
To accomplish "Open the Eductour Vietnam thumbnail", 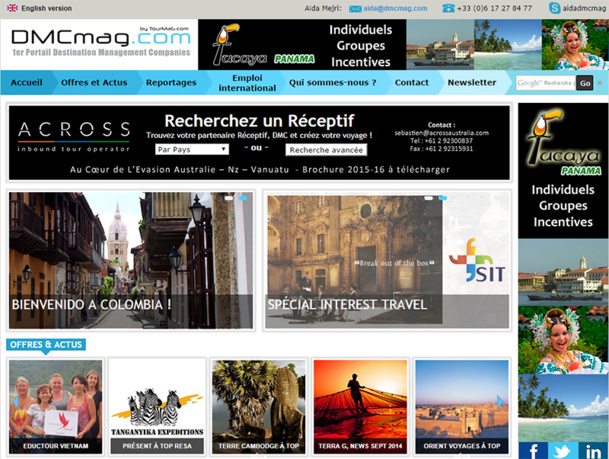I will [56, 407].
